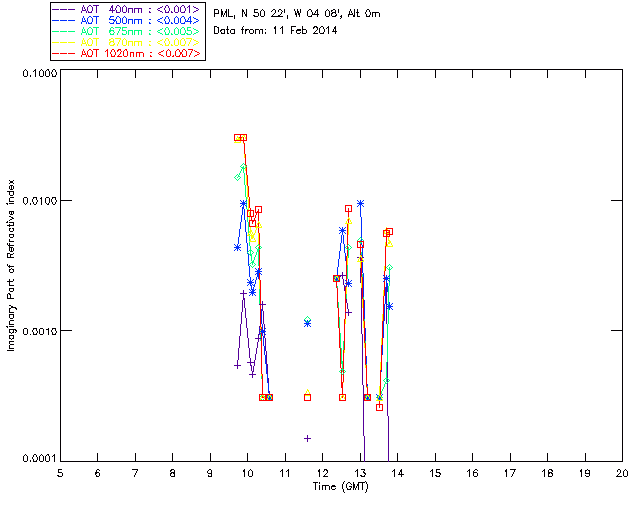
Task: Click x-axis tick label 20
Action: pos(622,473)
